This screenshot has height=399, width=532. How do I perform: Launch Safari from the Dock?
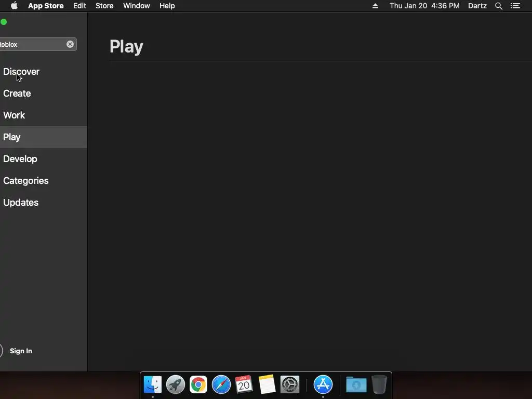point(221,384)
